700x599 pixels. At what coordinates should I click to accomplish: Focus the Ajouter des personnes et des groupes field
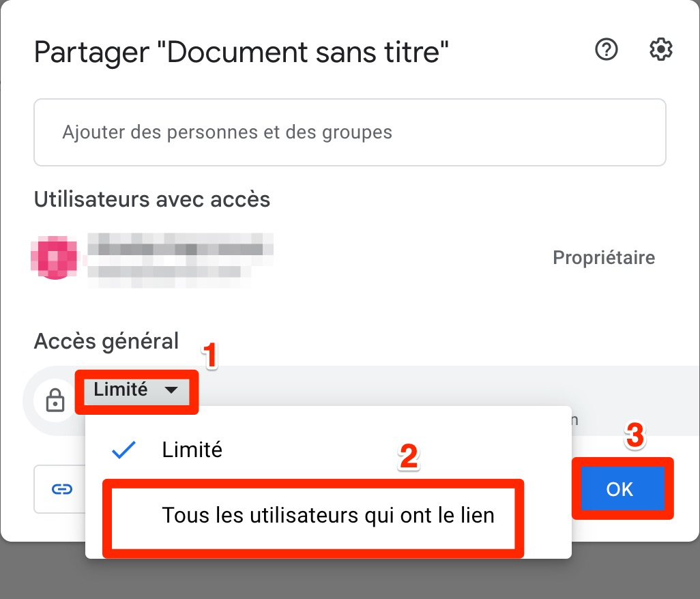coord(350,132)
